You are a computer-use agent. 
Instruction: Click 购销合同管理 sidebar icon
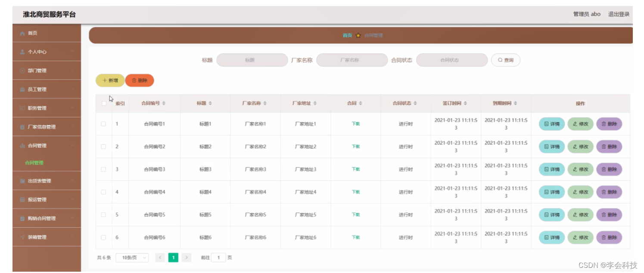pos(22,218)
